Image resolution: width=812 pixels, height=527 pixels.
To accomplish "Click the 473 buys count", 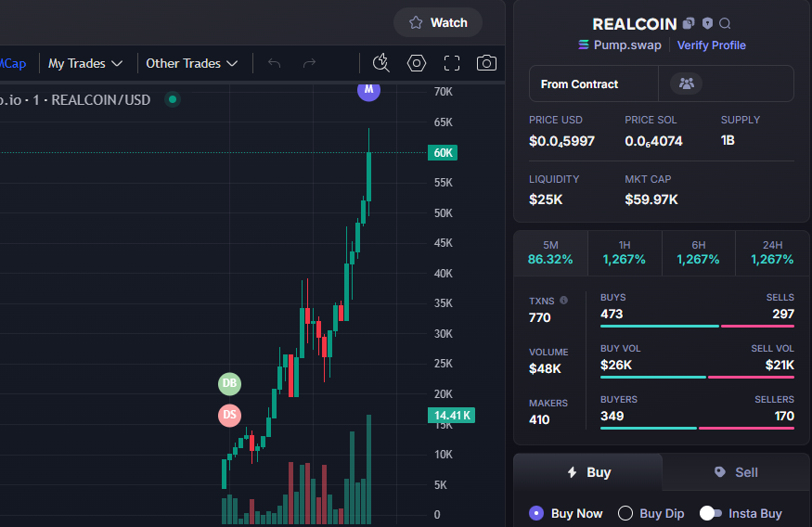I will [x=612, y=314].
